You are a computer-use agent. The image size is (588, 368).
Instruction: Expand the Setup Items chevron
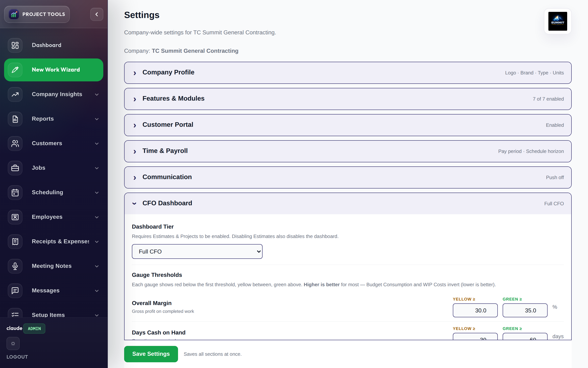tap(97, 315)
